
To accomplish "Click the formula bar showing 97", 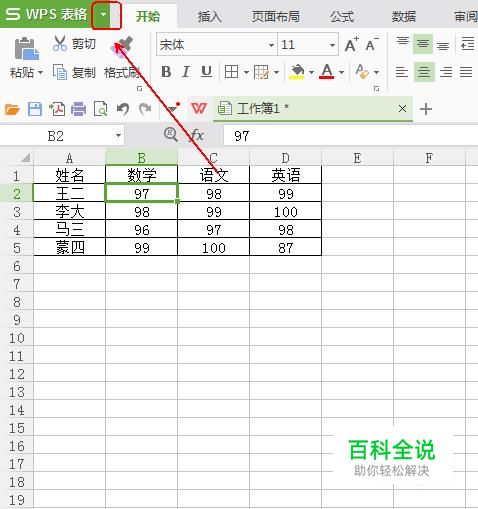I will tap(350, 136).
